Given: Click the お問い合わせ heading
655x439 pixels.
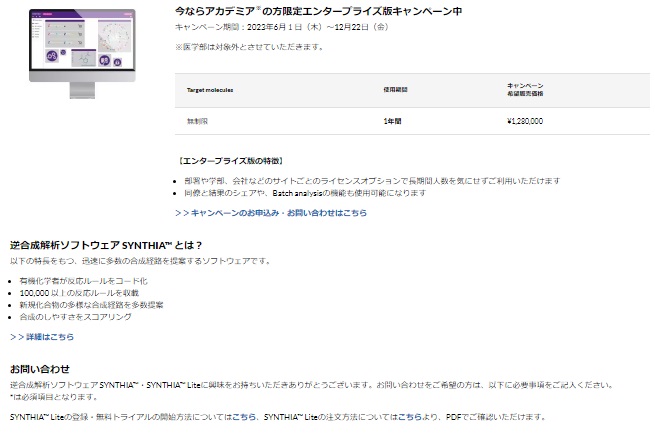Looking at the screenshot, I should pos(40,369).
